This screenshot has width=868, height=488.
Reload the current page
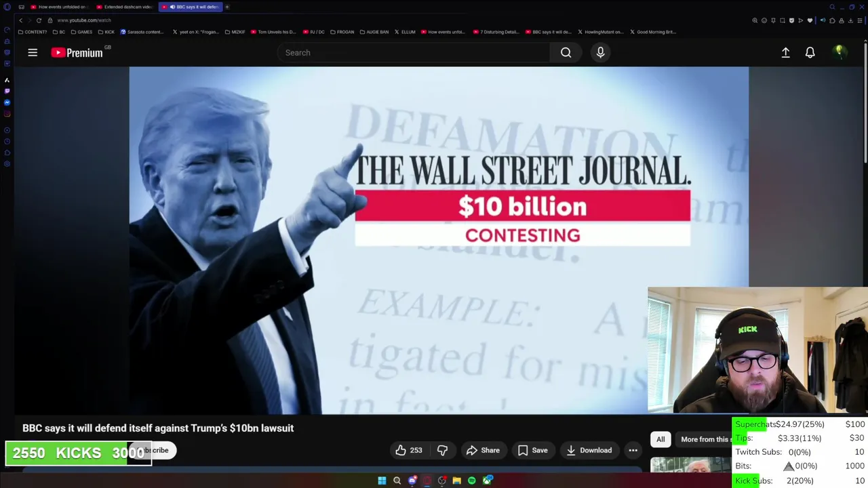pyautogui.click(x=39, y=20)
